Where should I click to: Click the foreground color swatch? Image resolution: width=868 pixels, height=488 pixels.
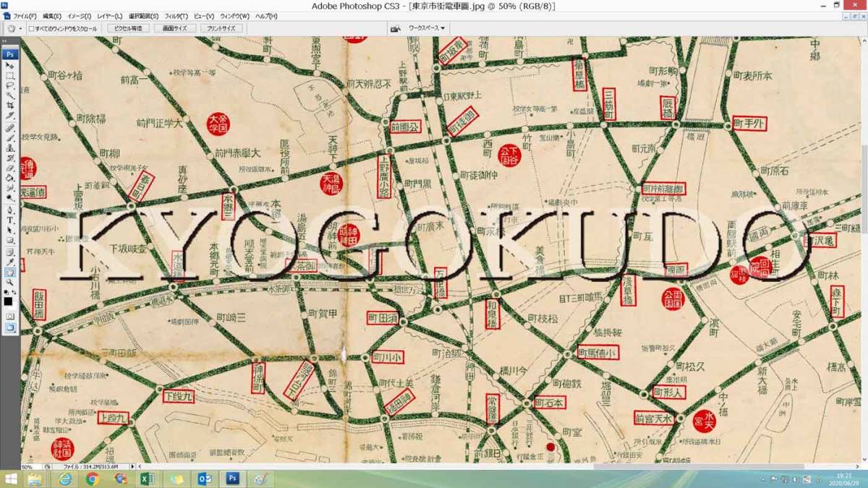click(8, 300)
